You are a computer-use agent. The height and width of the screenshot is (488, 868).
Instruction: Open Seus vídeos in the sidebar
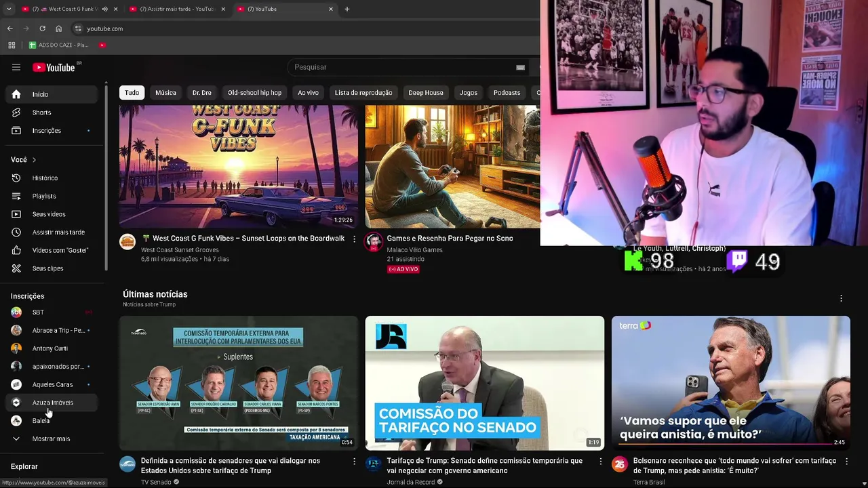(x=51, y=214)
